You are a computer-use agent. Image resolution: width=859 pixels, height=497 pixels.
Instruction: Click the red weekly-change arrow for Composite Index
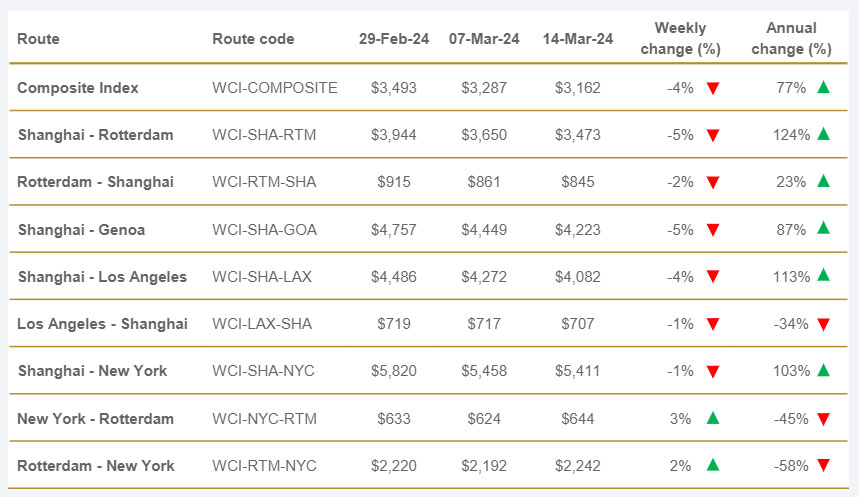(x=713, y=88)
